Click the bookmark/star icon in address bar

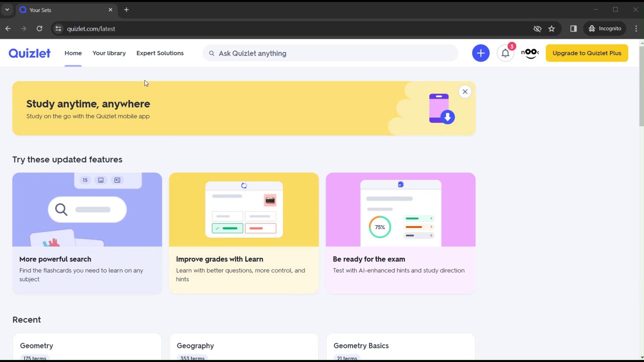pyautogui.click(x=551, y=28)
